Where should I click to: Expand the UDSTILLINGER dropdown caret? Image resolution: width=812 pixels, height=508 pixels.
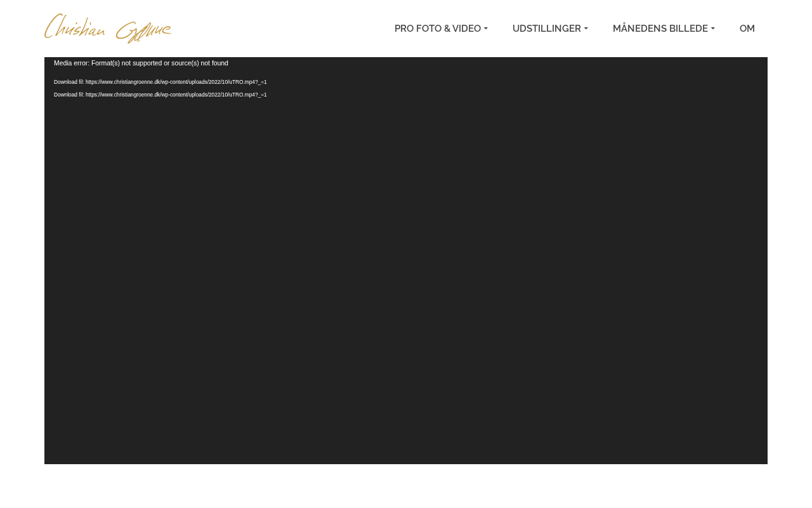586,29
